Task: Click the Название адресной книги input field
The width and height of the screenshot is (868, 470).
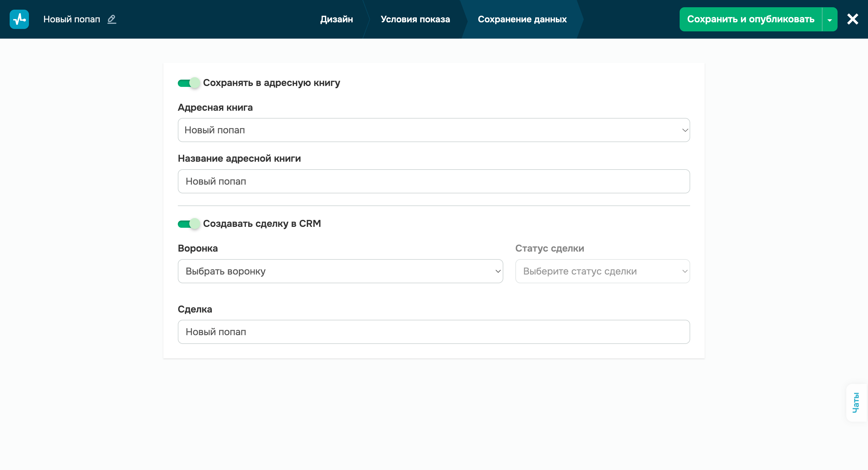Action: point(433,181)
